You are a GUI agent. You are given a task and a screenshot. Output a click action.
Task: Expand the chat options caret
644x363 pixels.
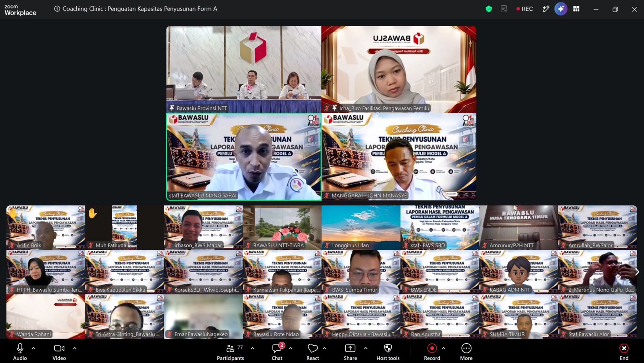291,348
